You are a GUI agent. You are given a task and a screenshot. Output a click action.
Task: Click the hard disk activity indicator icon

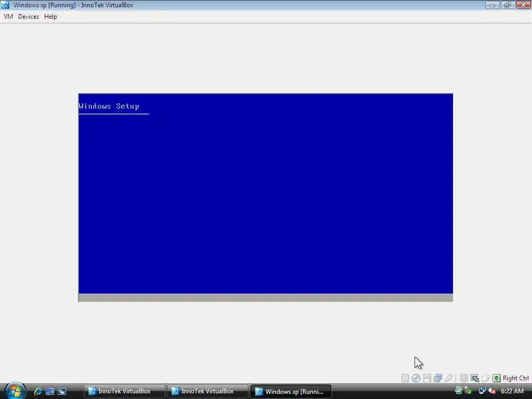coord(405,378)
